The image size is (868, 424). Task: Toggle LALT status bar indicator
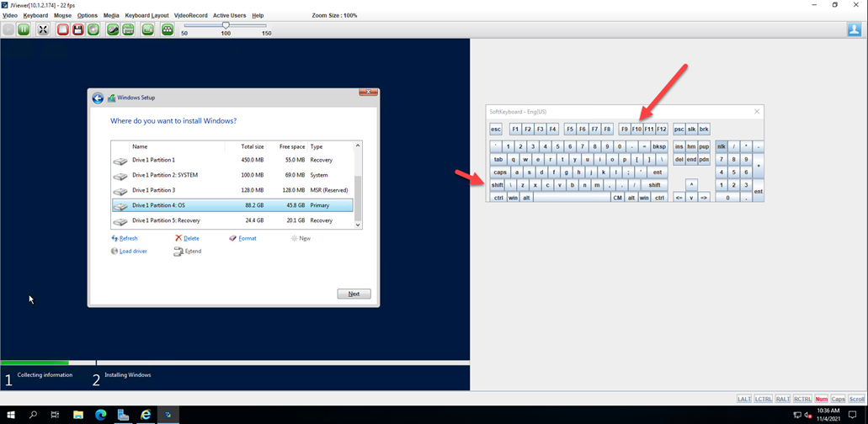pos(744,399)
